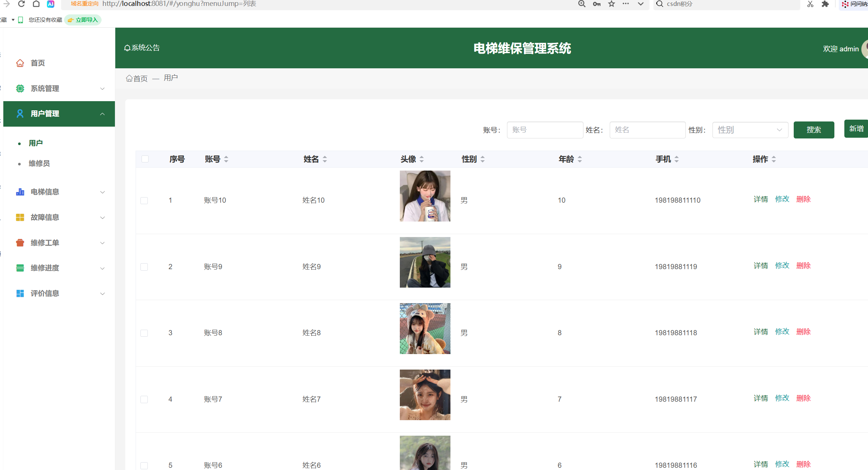Click the browser refresh icon
Screen dimensions: 868x470
click(x=21, y=4)
